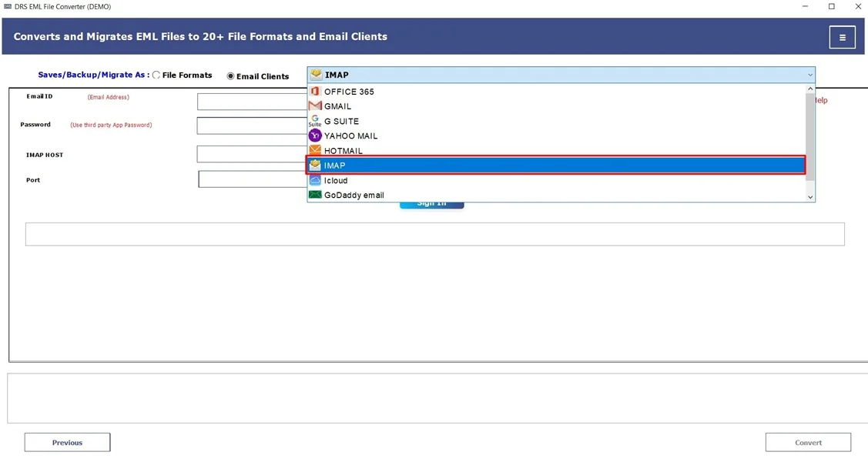Click the '(Email Address)' hint text
Screen dimensions: 868x462
pos(109,97)
